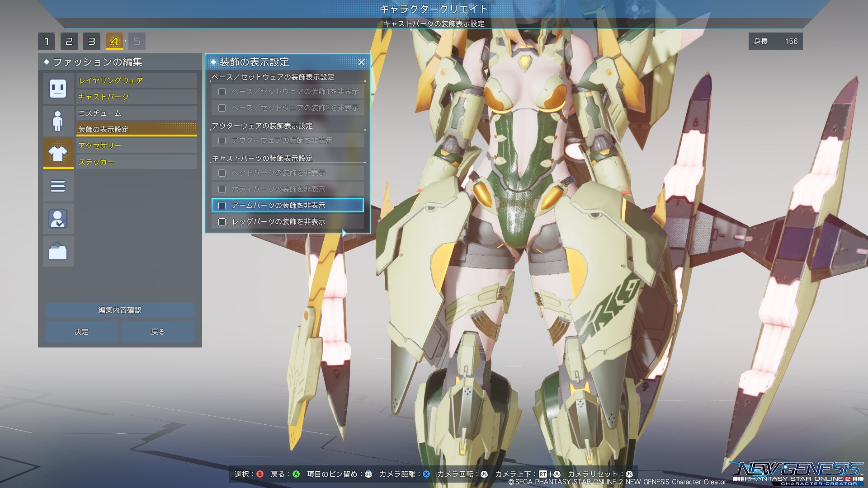This screenshot has width=868, height=488.
Task: Open コスチューム menu entry
Action: (137, 113)
